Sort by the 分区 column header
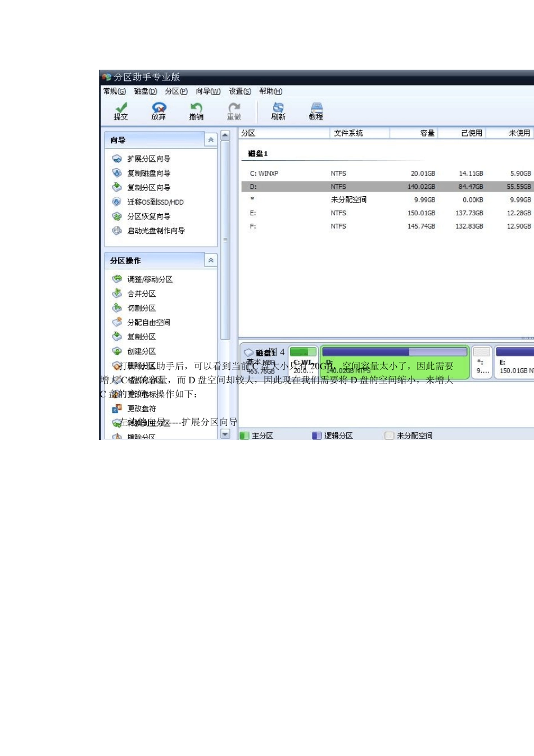This screenshot has width=534, height=756. pos(284,133)
